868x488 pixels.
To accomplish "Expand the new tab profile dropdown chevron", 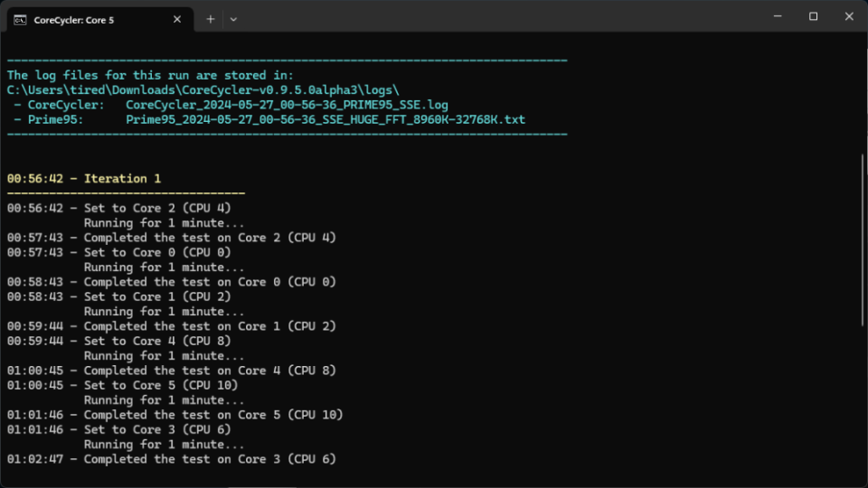I will pyautogui.click(x=233, y=19).
